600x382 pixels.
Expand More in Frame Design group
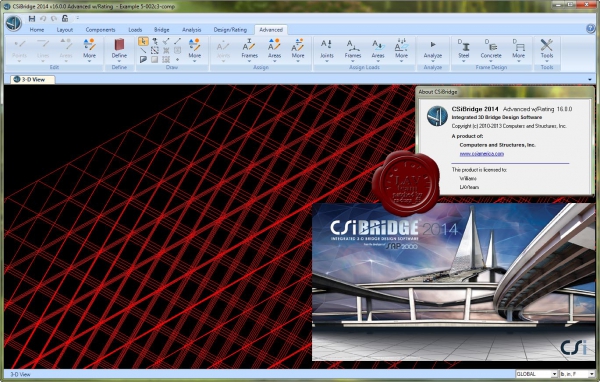518,49
